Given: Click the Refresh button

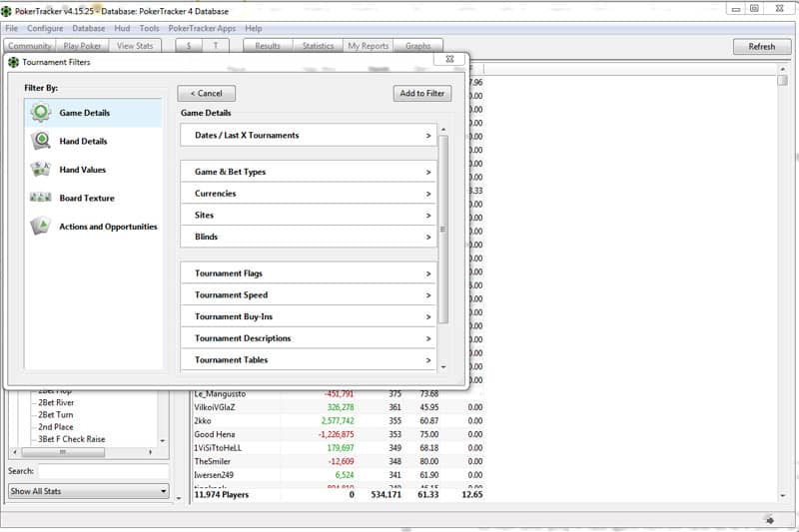Looking at the screenshot, I should pyautogui.click(x=762, y=46).
